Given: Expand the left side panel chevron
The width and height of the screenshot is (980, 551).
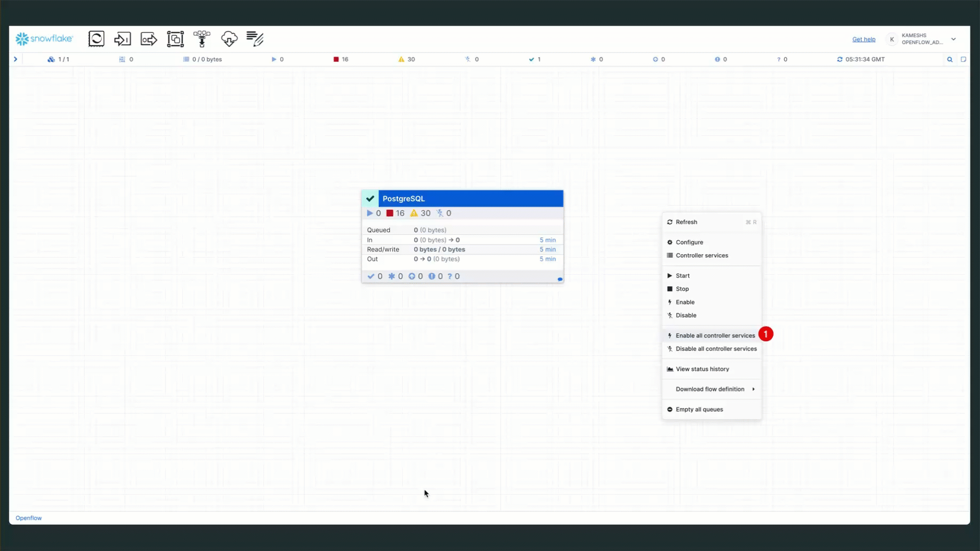Looking at the screenshot, I should (15, 59).
